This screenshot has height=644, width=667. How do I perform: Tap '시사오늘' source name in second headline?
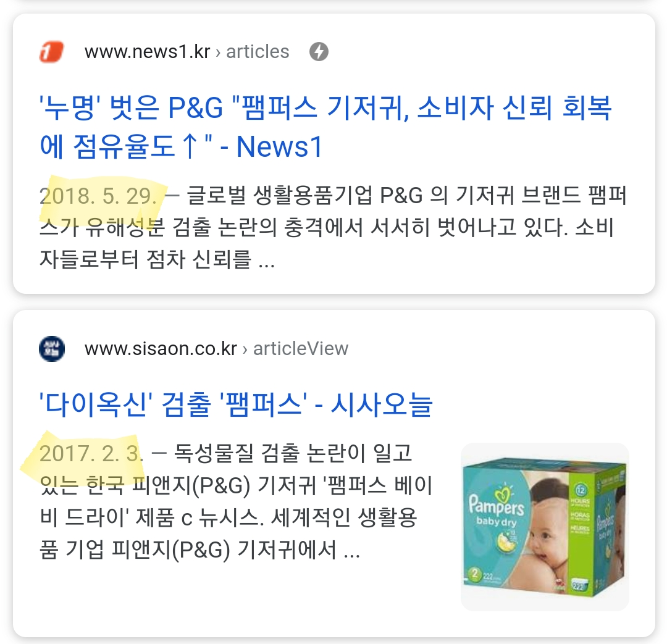pos(382,404)
